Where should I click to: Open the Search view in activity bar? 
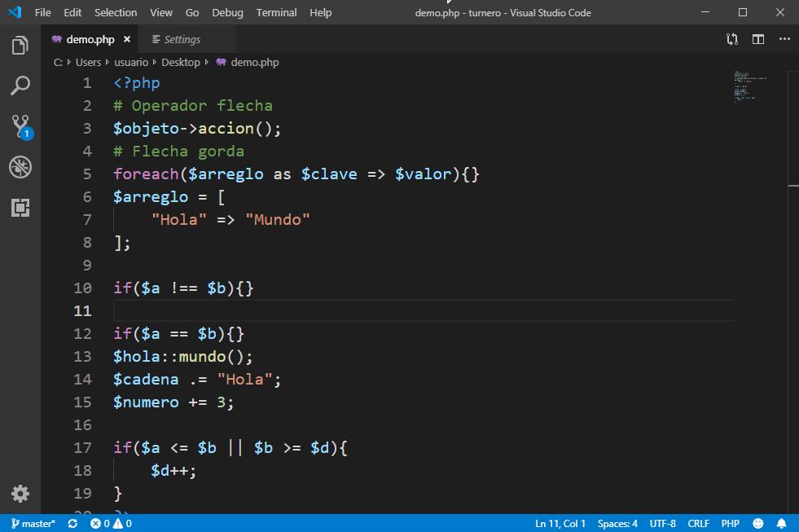[20, 86]
